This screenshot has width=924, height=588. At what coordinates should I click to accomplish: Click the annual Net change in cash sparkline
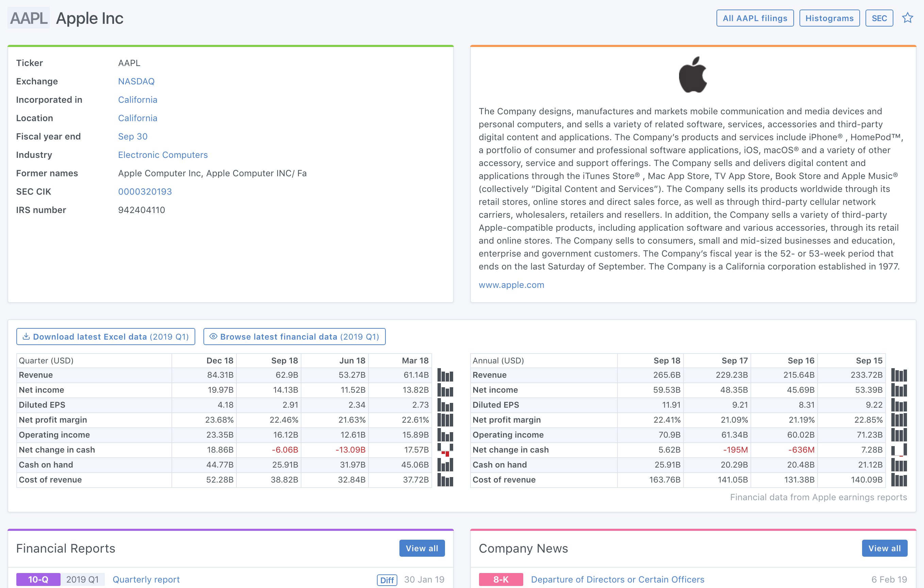[899, 450]
